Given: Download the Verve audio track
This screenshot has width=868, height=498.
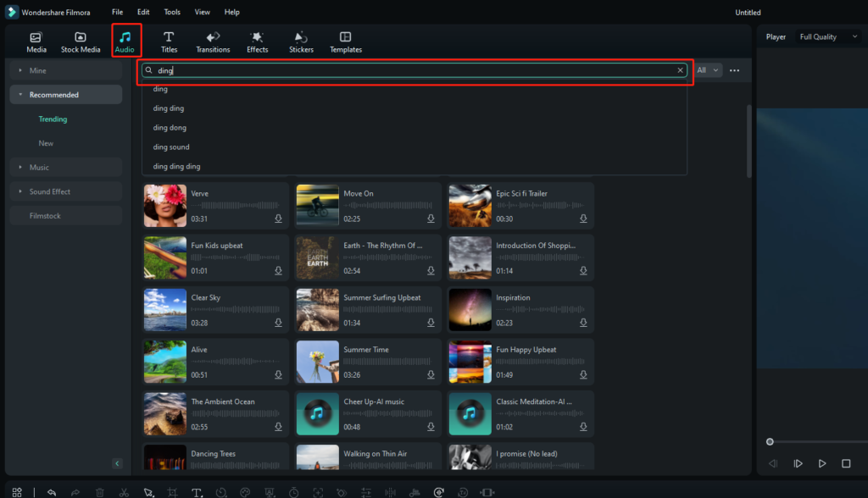Looking at the screenshot, I should point(278,219).
